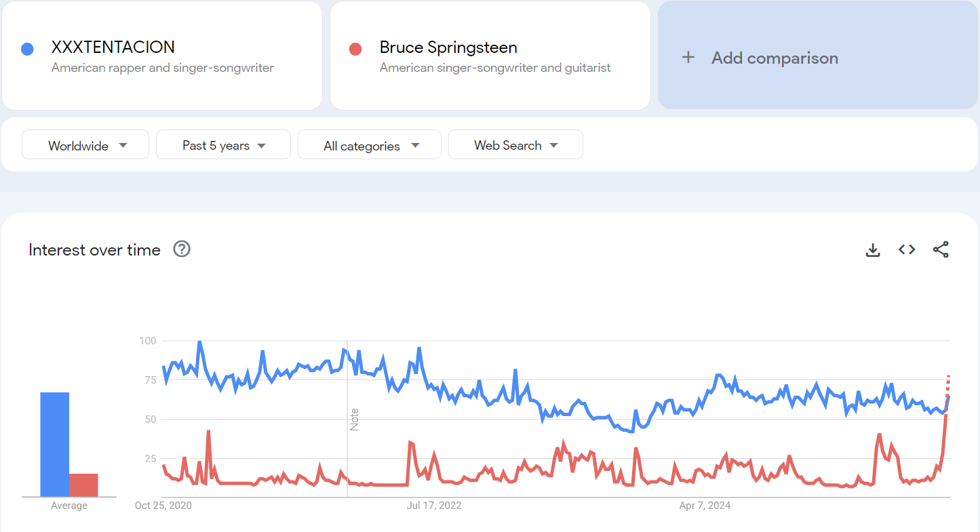Click the red dot beside Bruce Springsteen
The width and height of the screenshot is (980, 532).
coord(355,49)
